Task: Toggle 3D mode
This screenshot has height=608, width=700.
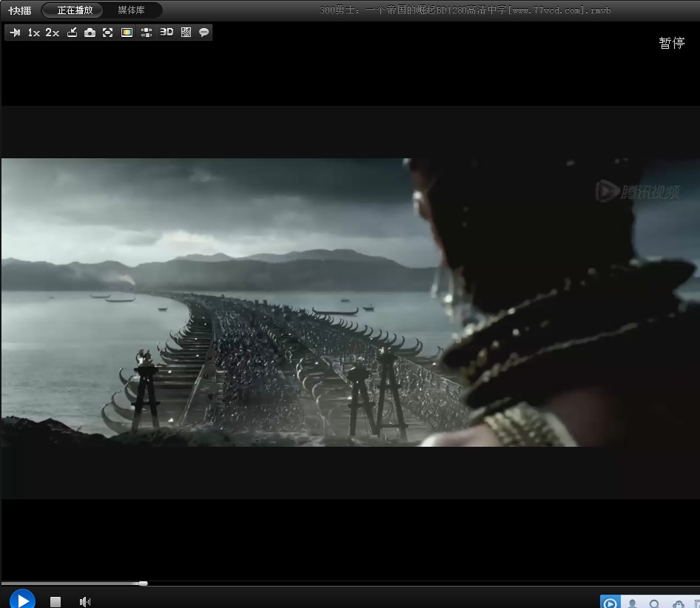Action: tap(166, 32)
